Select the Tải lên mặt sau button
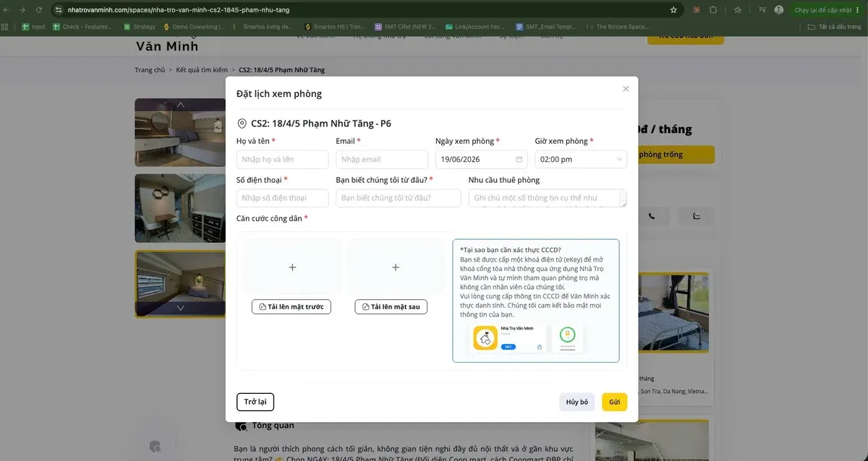Image resolution: width=868 pixels, height=461 pixels. tap(391, 307)
